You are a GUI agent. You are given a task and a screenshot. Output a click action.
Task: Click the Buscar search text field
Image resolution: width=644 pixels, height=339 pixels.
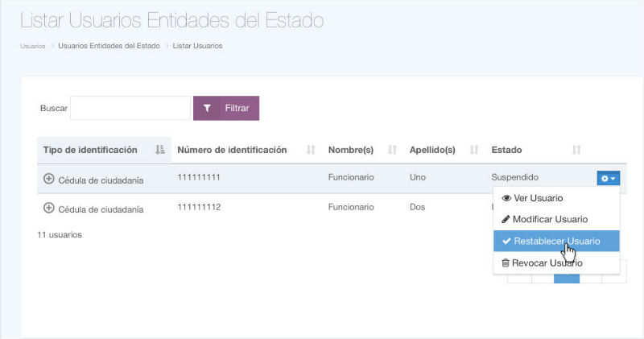(130, 108)
